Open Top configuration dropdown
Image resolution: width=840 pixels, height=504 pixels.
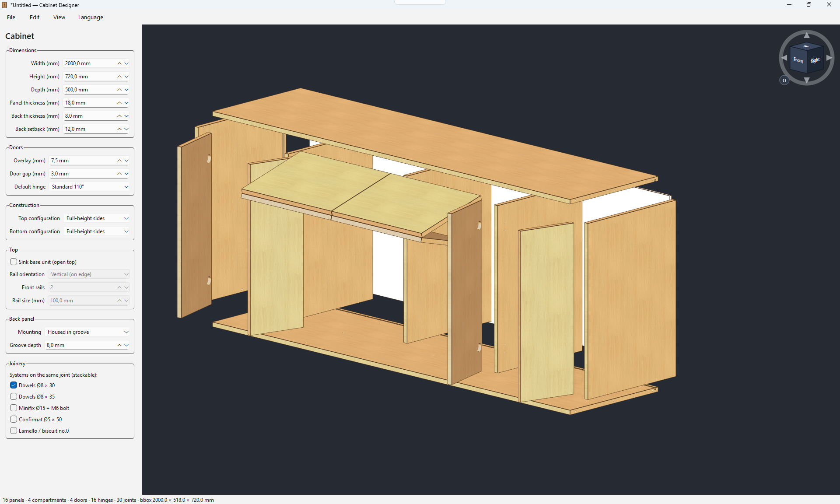click(x=97, y=218)
